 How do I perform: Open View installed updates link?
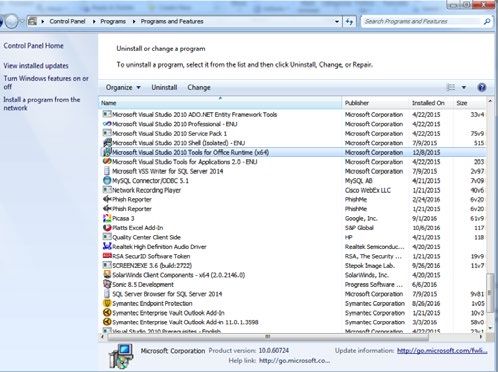coord(36,66)
